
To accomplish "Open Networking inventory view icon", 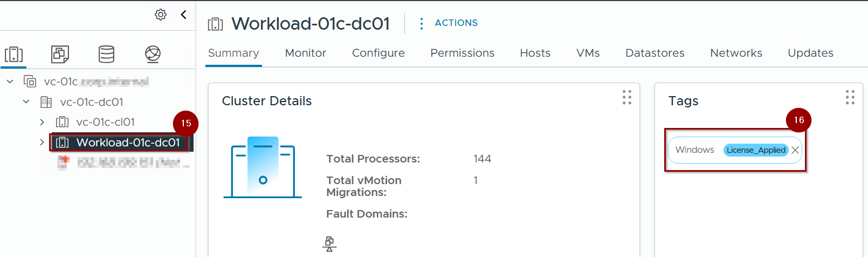I will [153, 54].
